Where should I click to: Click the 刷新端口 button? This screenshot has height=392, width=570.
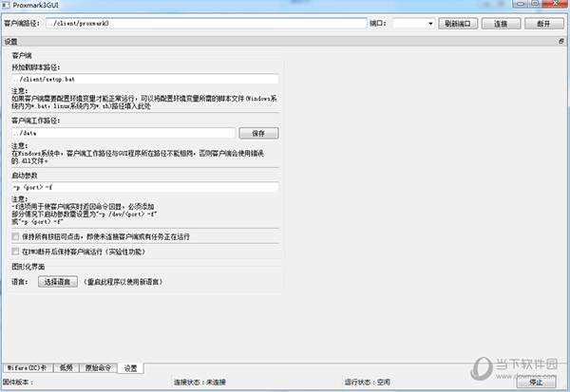tap(458, 24)
